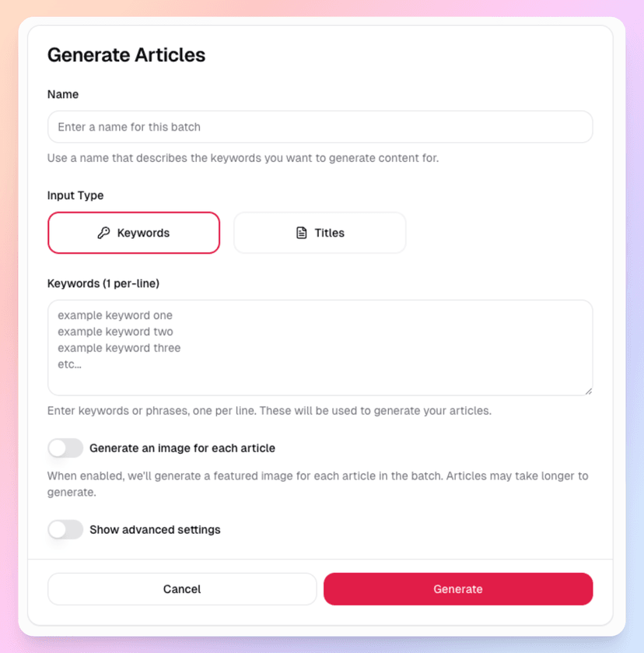
Task: Click the Generate Articles heading
Action: pos(126,55)
